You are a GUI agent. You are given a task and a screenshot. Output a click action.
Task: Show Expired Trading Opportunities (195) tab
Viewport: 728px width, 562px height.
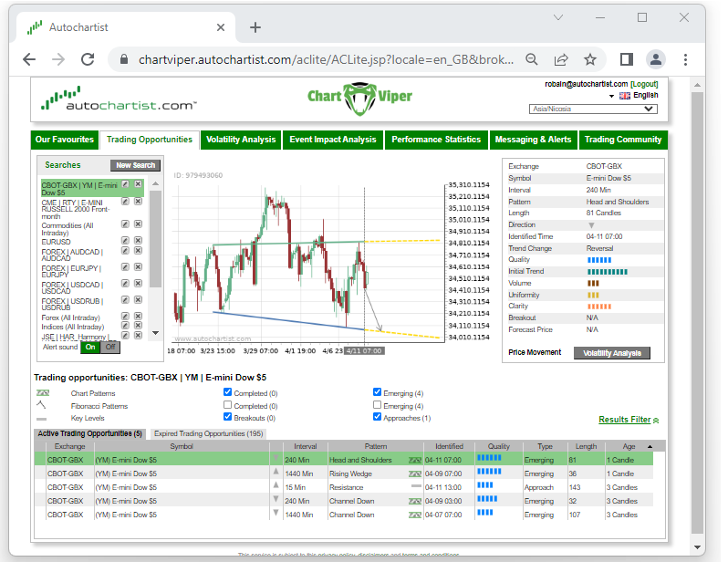pyautogui.click(x=209, y=433)
